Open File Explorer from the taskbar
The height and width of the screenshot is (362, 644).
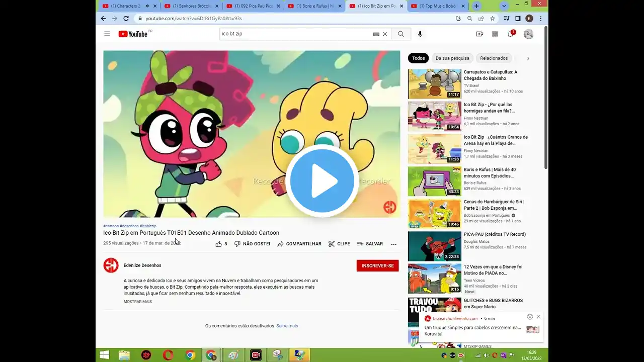click(x=124, y=355)
